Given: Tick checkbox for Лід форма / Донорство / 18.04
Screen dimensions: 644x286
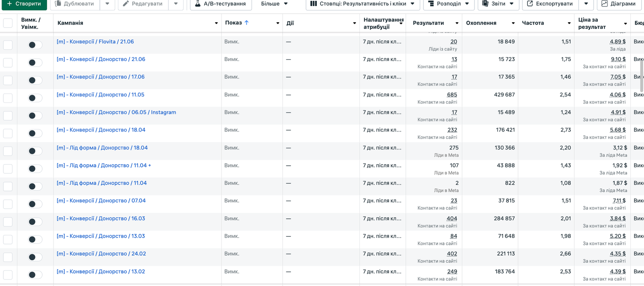Looking at the screenshot, I should (8, 151).
